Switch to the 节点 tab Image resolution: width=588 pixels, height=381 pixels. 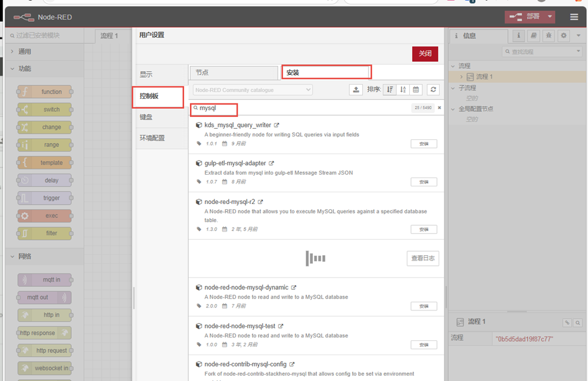click(234, 72)
